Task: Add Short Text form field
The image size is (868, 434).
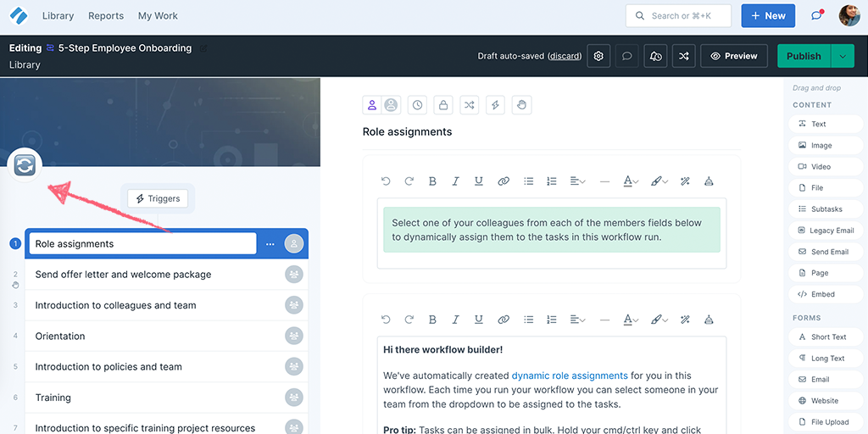Action: click(x=825, y=337)
